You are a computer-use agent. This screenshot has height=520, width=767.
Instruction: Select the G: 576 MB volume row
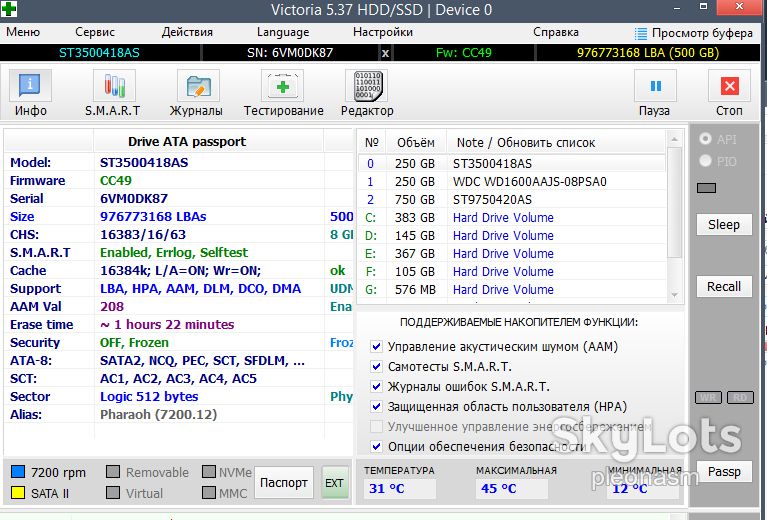click(x=512, y=290)
